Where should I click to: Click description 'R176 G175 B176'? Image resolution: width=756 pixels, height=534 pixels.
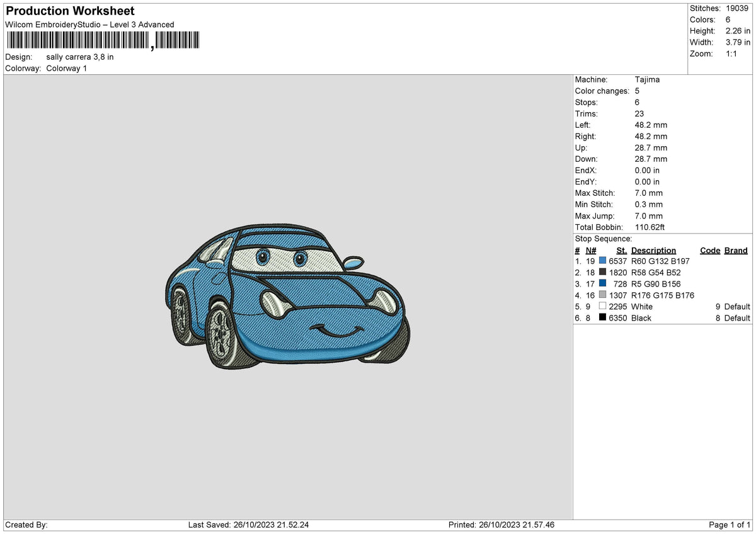click(663, 295)
